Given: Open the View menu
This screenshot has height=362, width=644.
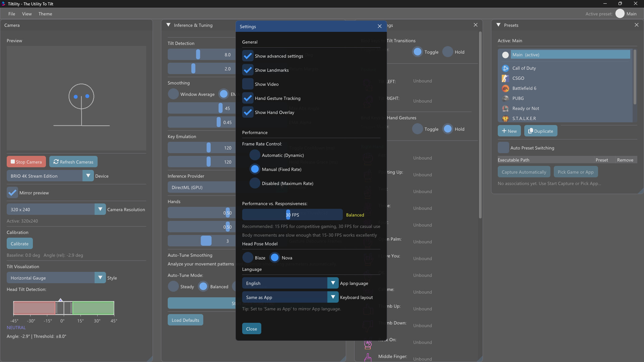Looking at the screenshot, I should 27,14.
